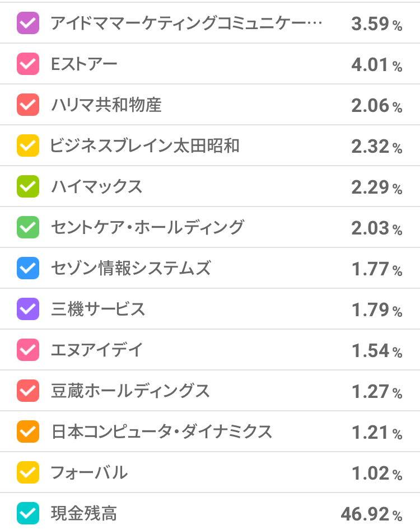The height and width of the screenshot is (530, 420).
Task: Toggle the セゾン情報システムズ blue checkbox
Action: click(x=28, y=268)
